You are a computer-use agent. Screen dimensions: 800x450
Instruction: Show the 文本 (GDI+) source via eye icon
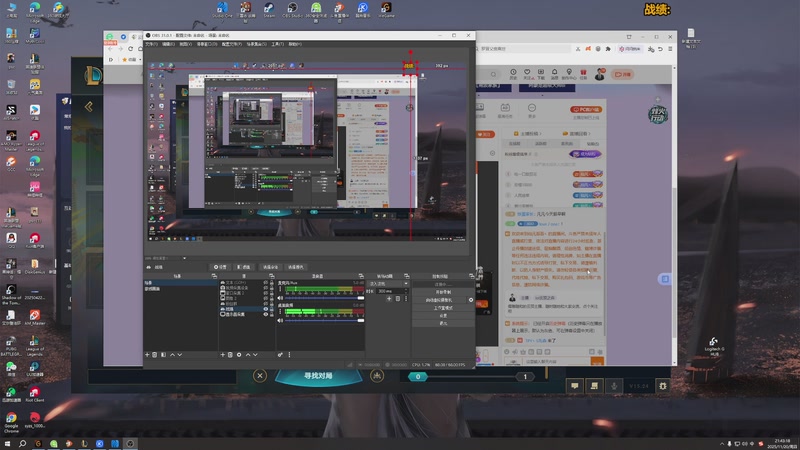click(265, 283)
